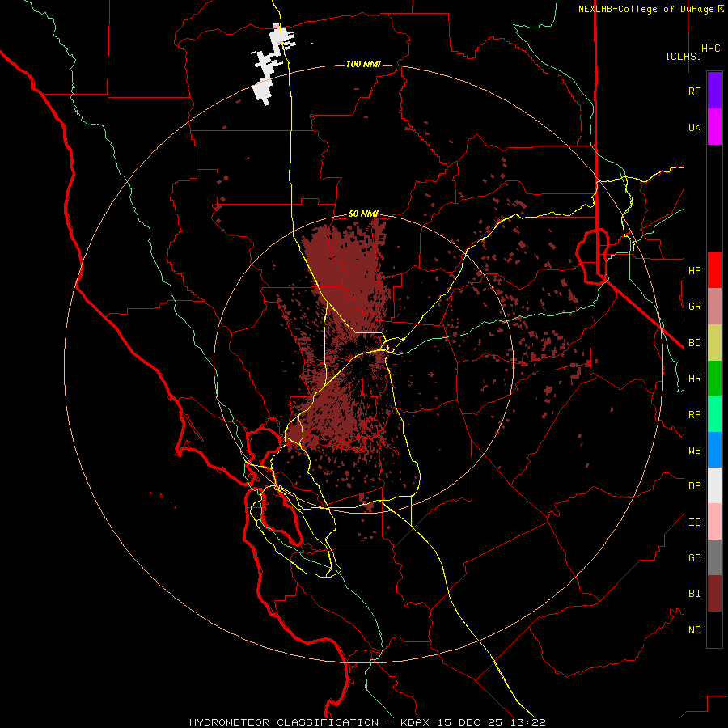Select the IC light pink legend swatch
The width and height of the screenshot is (728, 728).
point(714,522)
